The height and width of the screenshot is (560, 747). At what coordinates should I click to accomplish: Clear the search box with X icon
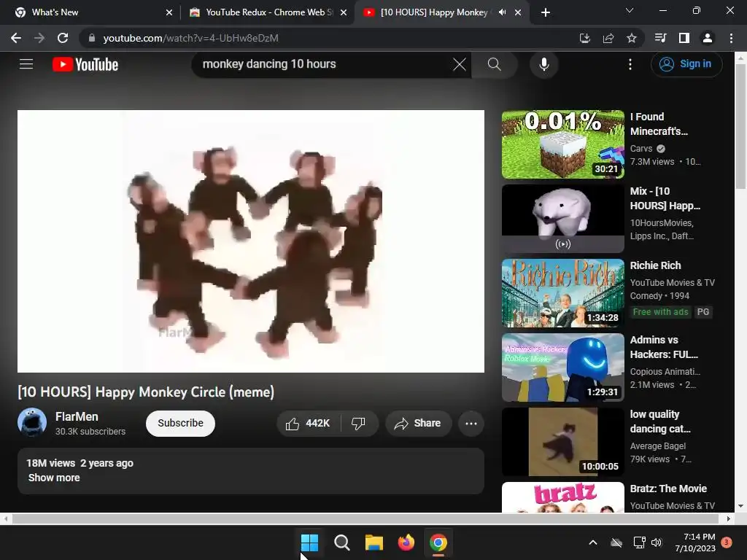[x=460, y=64]
